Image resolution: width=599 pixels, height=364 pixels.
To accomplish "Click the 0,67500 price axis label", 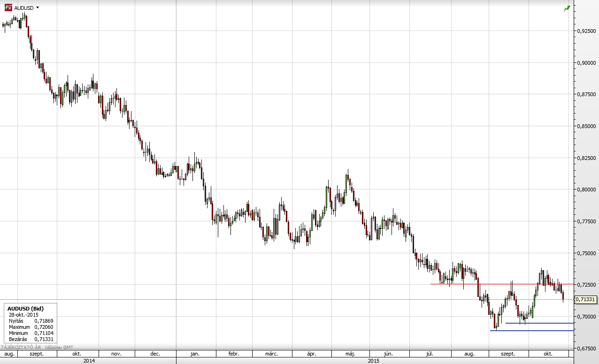I will 587,349.
